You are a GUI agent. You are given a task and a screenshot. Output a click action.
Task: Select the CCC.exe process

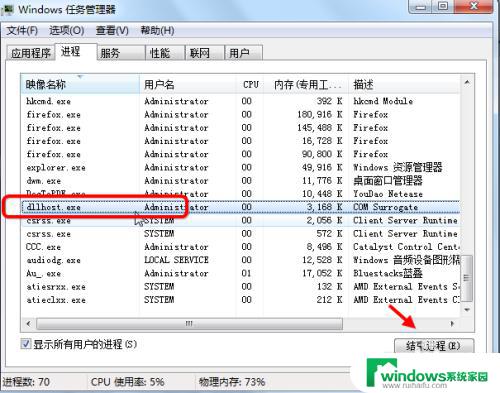click(x=241, y=247)
